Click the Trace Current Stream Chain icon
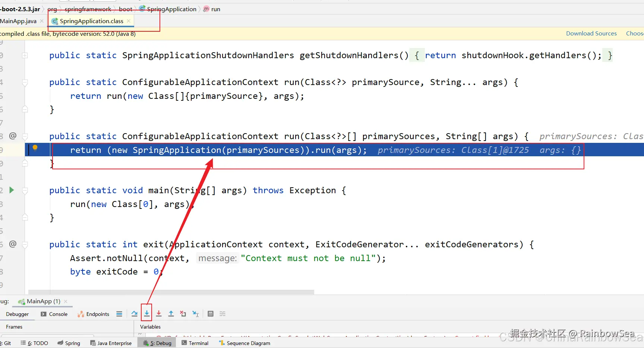Viewport: 644px width, 348px height. click(222, 314)
